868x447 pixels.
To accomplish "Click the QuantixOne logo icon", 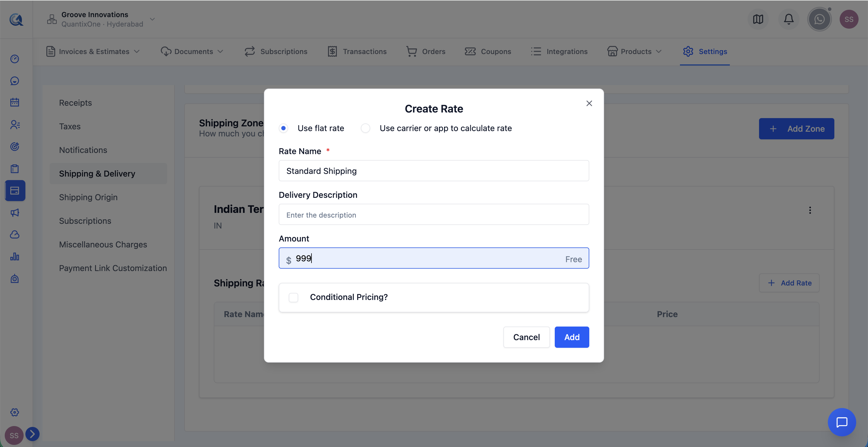I will pos(16,19).
